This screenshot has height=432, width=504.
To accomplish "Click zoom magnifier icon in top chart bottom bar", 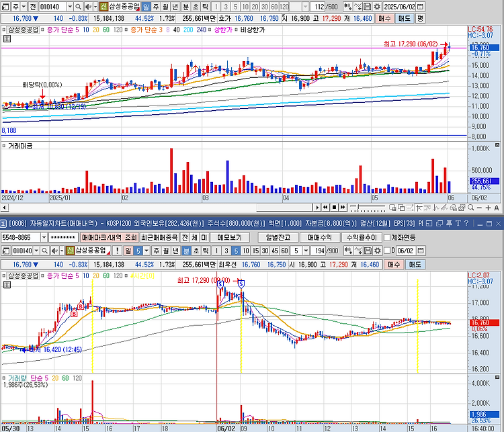I will [471, 208].
